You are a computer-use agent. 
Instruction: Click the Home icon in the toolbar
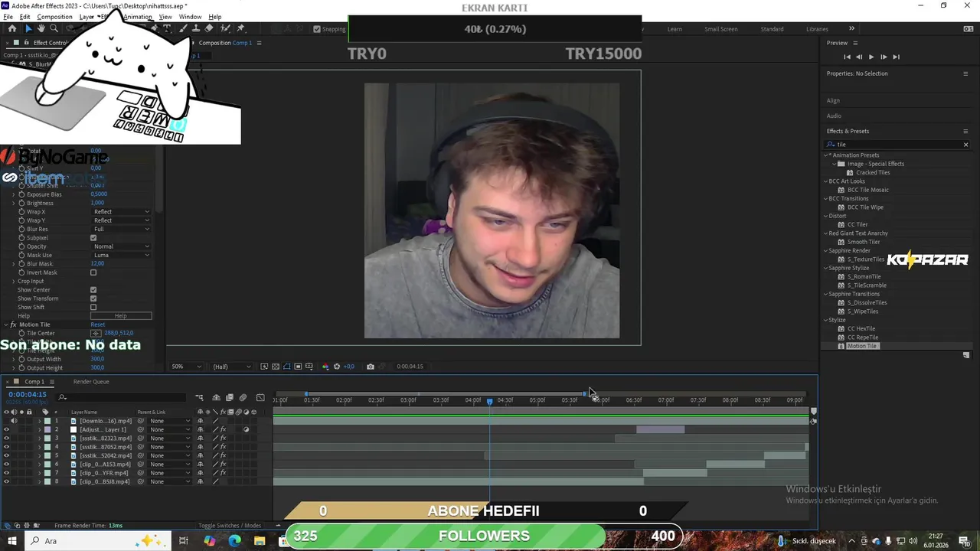[x=12, y=29]
